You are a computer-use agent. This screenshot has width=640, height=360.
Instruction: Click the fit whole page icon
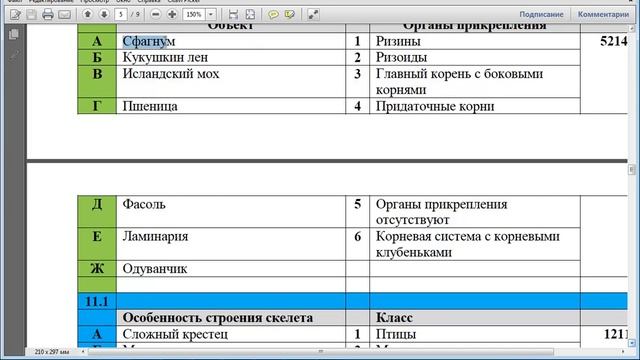point(250,15)
